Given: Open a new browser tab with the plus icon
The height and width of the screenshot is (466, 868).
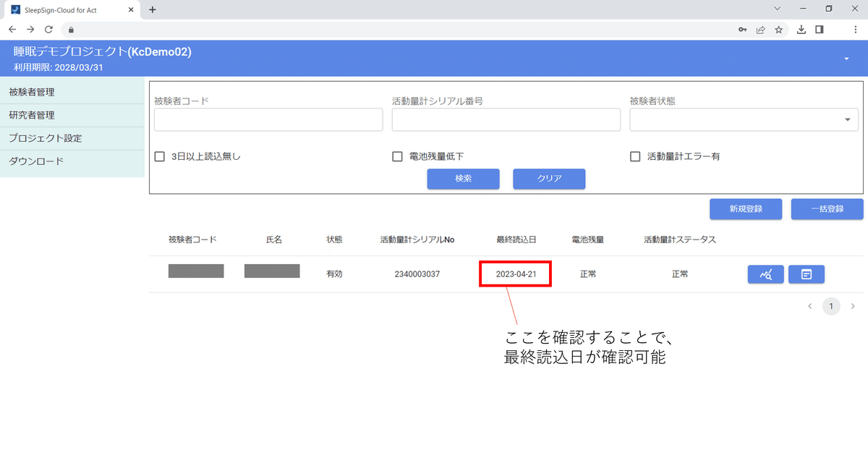Looking at the screenshot, I should (152, 10).
